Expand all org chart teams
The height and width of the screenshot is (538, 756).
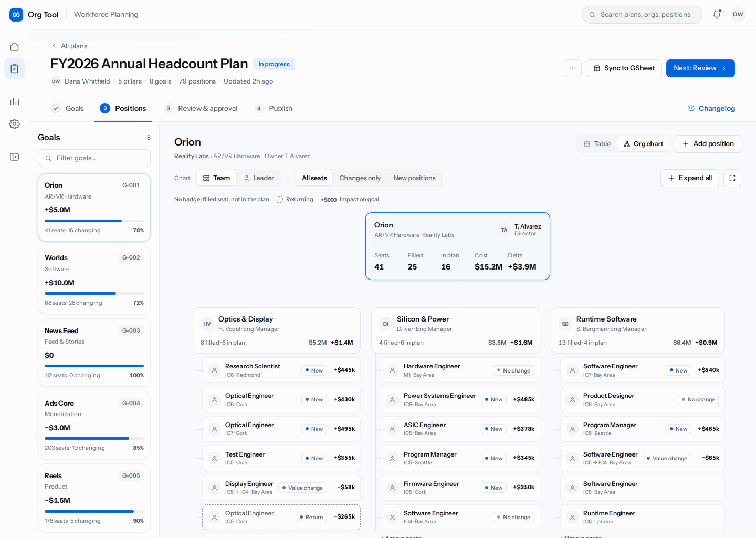click(x=690, y=178)
